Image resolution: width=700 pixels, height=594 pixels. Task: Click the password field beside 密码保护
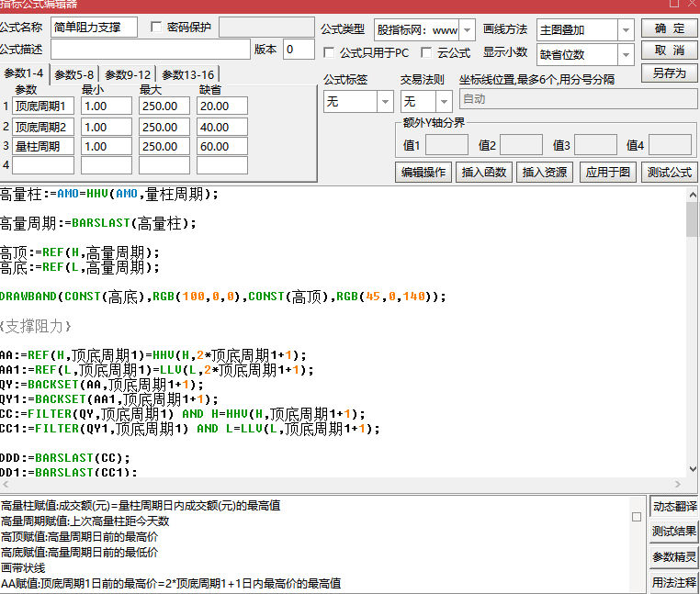coord(266,28)
